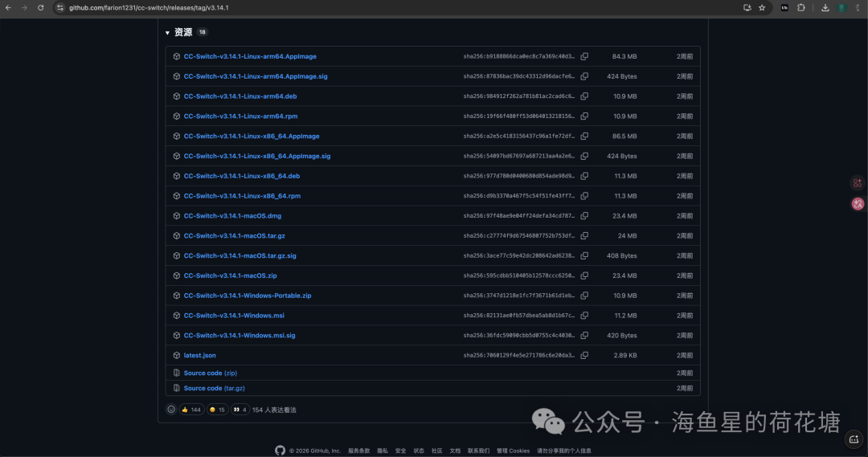
Task: Download CC-Switch-v3.14.1-Linux-arm64.rpm
Action: point(241,116)
